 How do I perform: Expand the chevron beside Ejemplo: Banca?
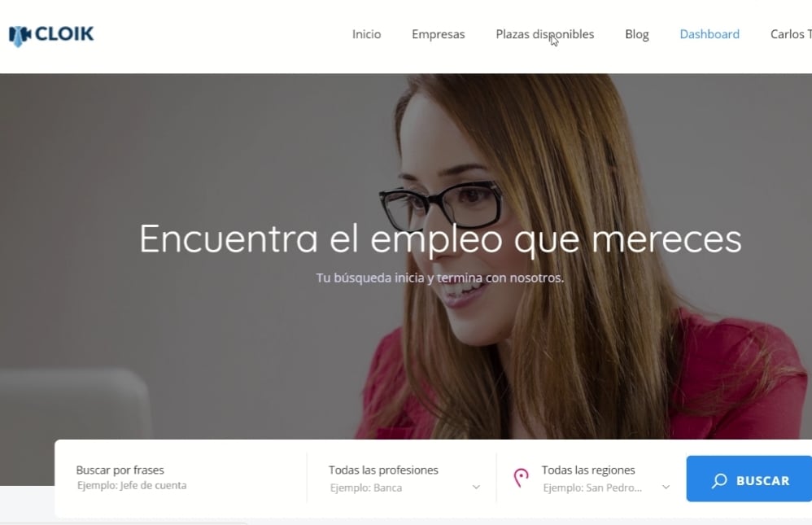[x=476, y=488]
